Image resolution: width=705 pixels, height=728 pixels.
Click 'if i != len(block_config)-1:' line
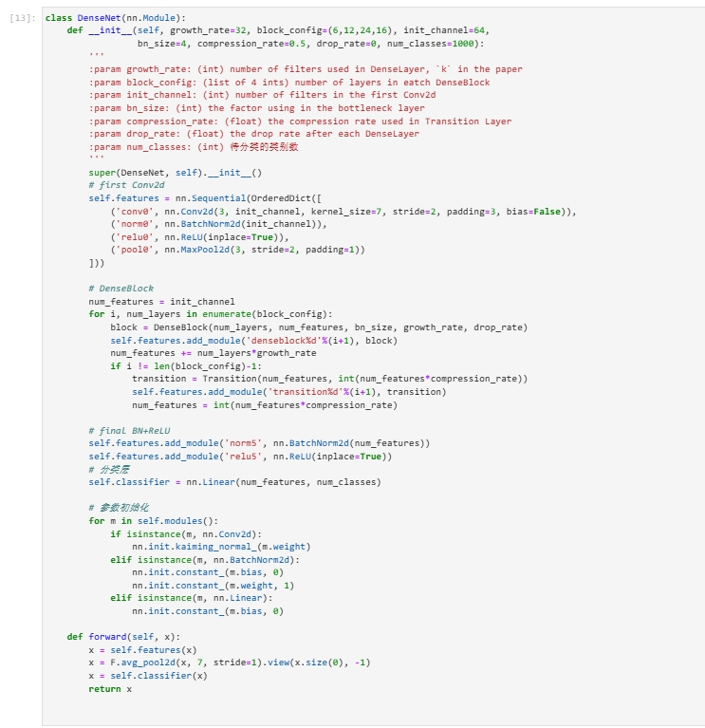(x=186, y=365)
